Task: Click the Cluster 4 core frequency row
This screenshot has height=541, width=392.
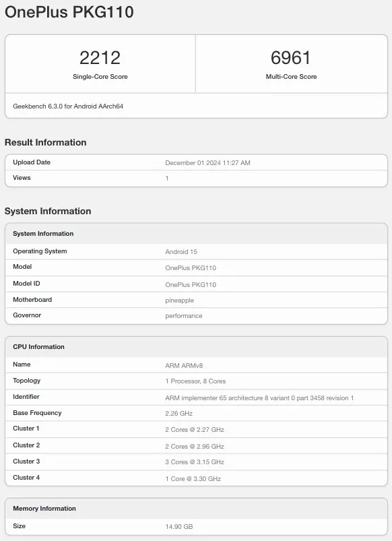Action: tap(197, 478)
